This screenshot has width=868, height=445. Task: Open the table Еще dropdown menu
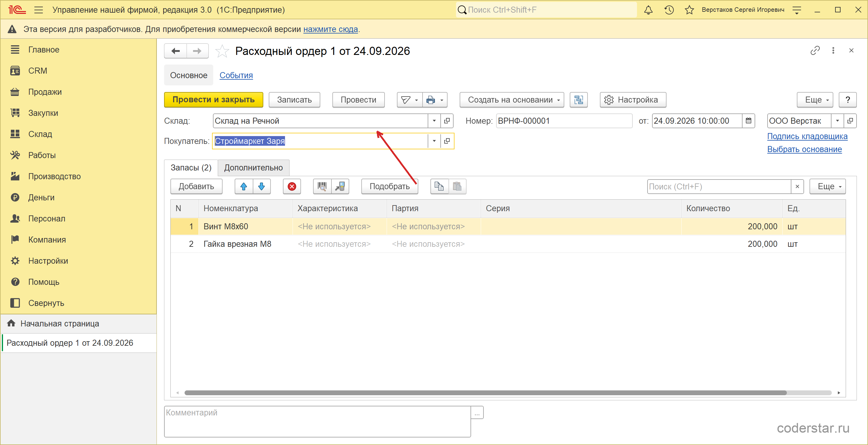pos(827,186)
